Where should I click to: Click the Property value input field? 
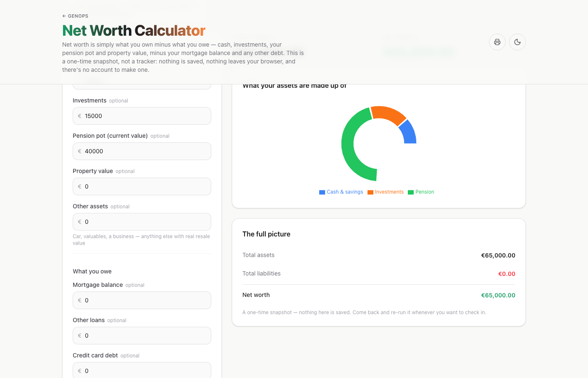coord(142,186)
